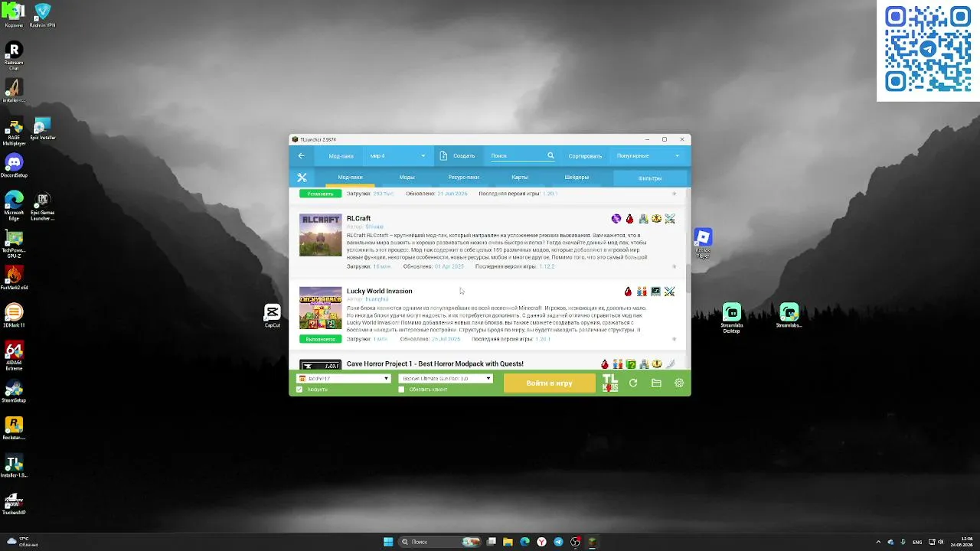Open CapCut desktop icon

click(x=272, y=315)
